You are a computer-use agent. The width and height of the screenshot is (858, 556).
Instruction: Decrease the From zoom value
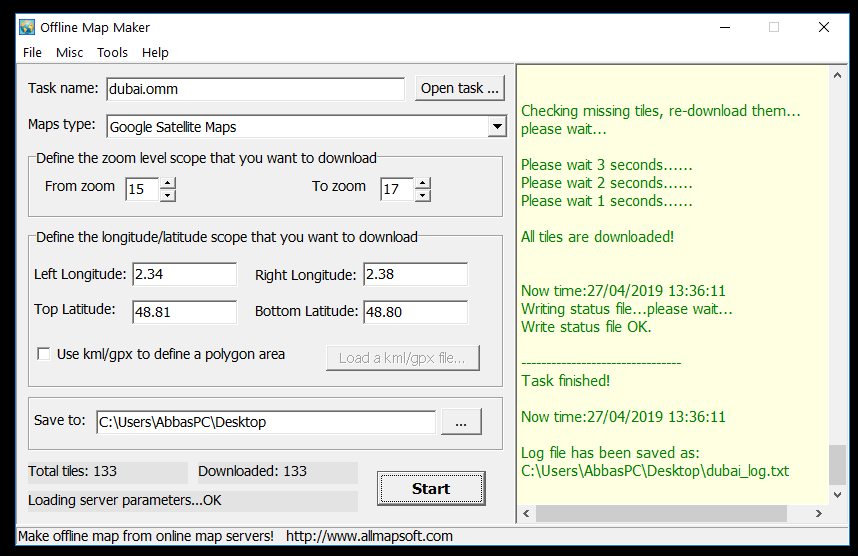(168, 195)
